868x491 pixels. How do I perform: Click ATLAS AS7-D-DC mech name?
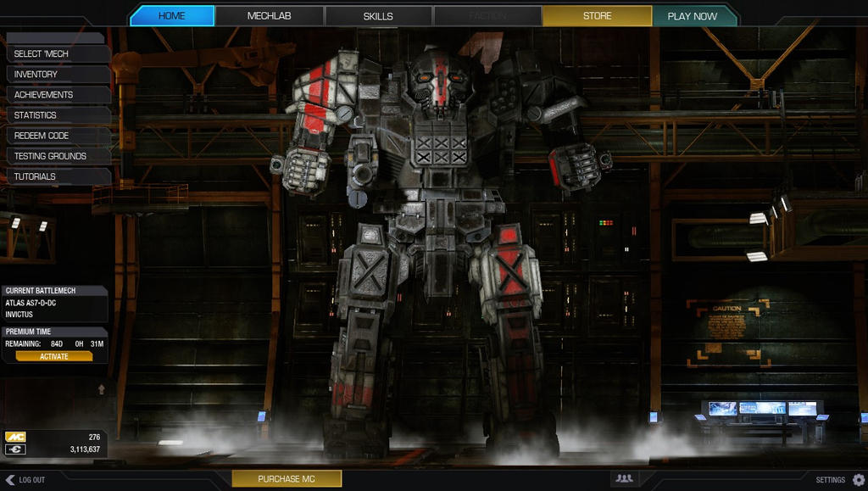tap(31, 303)
